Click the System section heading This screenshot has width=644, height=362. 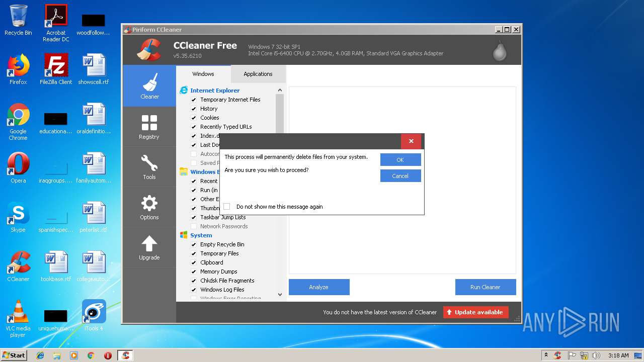coord(201,235)
